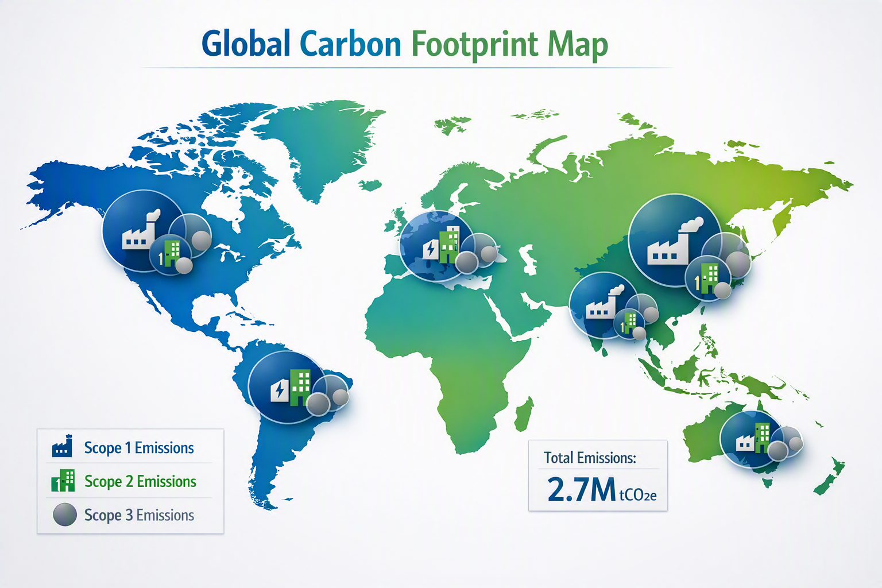Click the "Global Carbon Footprint Map" title
This screenshot has width=882, height=588.
click(x=405, y=44)
